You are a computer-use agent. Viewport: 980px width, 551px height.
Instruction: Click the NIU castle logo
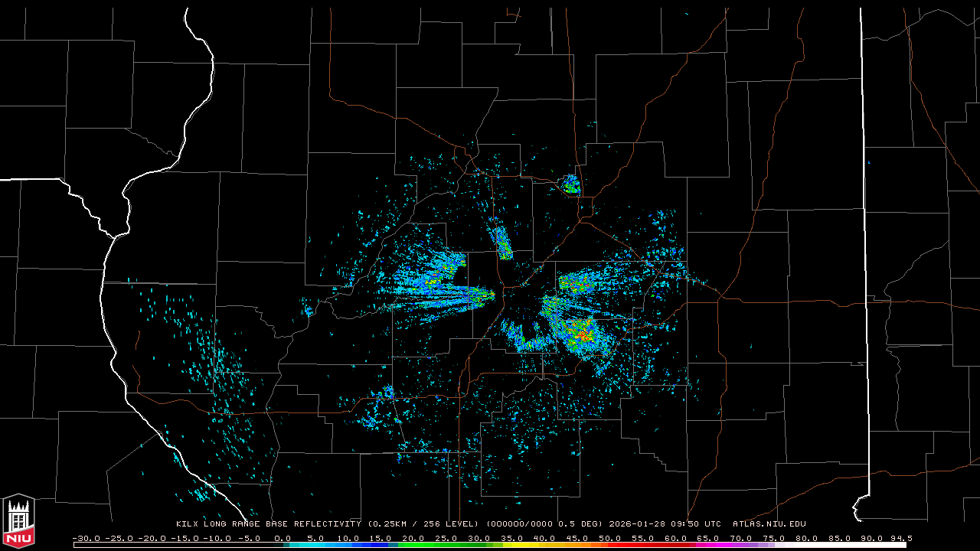click(x=18, y=520)
